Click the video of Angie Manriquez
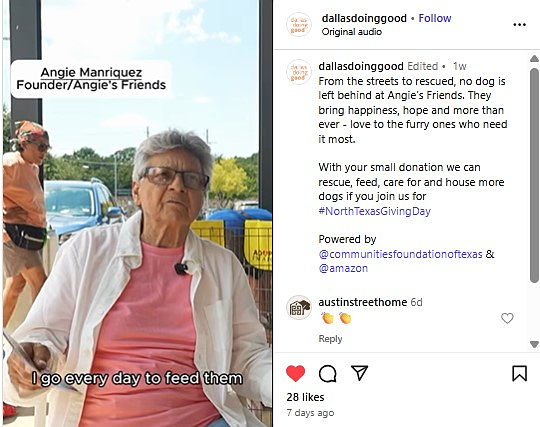 pyautogui.click(x=137, y=214)
